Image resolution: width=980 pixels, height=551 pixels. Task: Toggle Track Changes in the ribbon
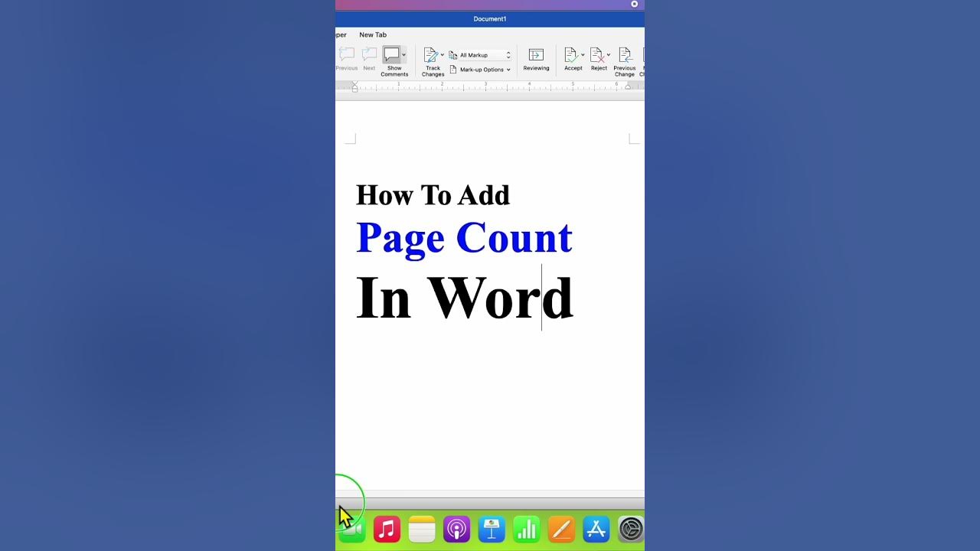tap(432, 61)
